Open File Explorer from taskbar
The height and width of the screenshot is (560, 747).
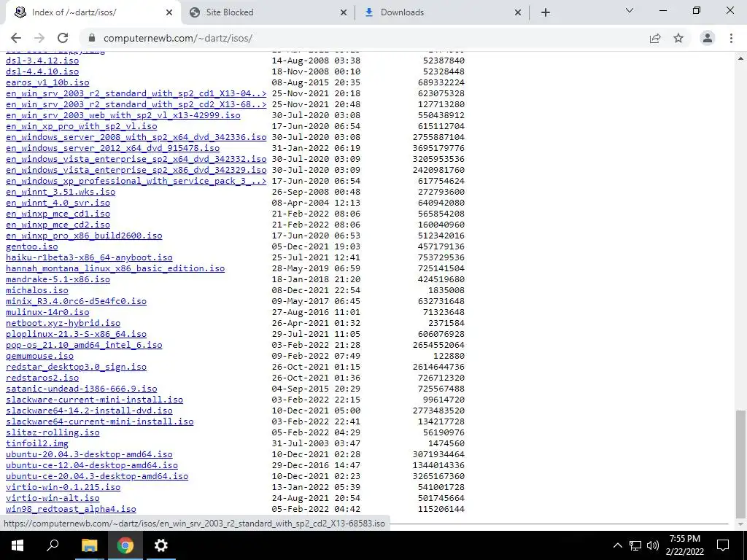pos(89,545)
